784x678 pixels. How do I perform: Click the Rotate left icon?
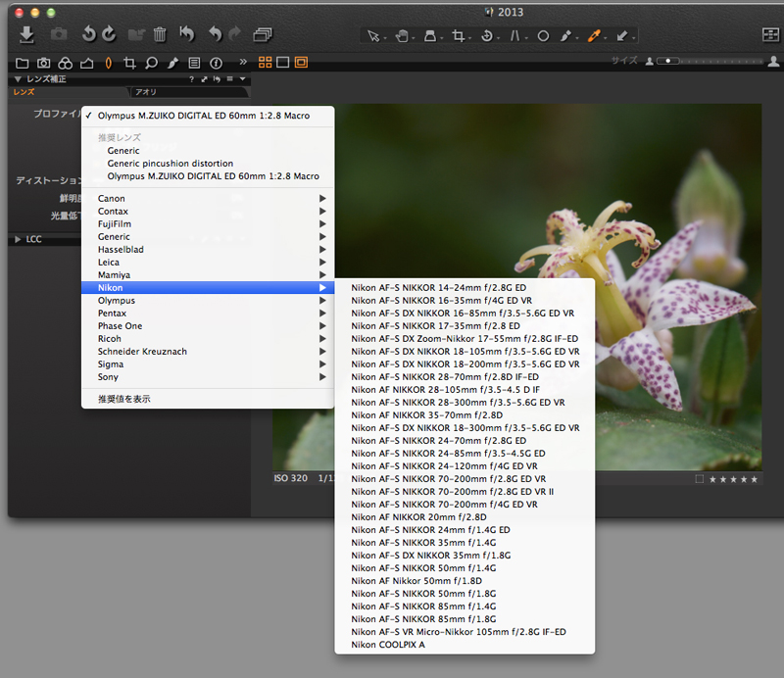88,35
